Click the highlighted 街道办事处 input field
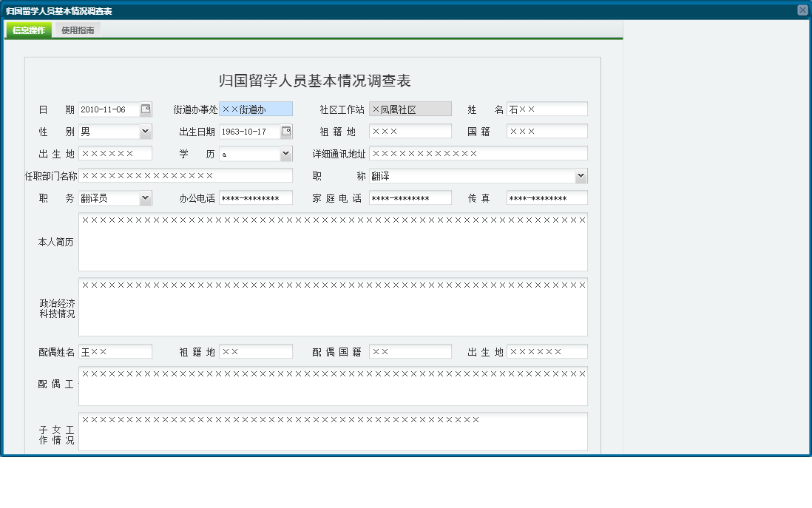The image size is (812, 508). (x=255, y=109)
